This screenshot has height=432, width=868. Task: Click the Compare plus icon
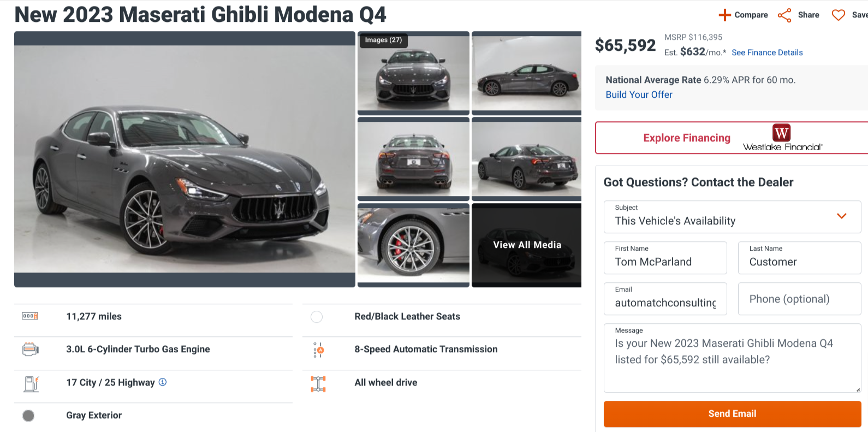click(724, 15)
